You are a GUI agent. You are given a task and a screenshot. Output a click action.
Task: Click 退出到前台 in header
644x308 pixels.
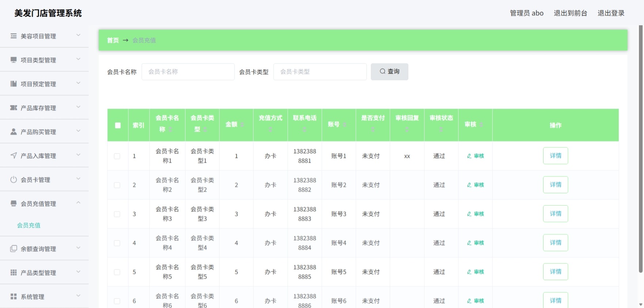pos(570,13)
